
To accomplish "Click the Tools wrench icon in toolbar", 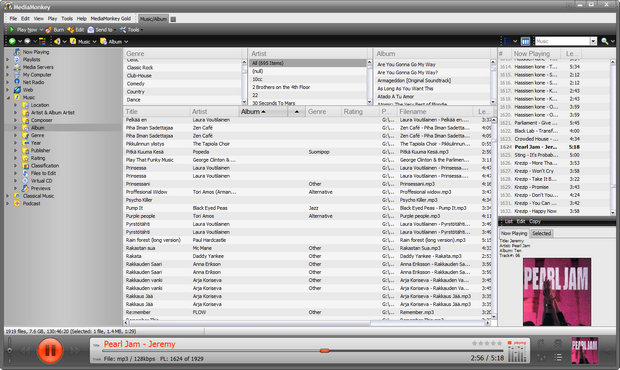I will pyautogui.click(x=123, y=30).
